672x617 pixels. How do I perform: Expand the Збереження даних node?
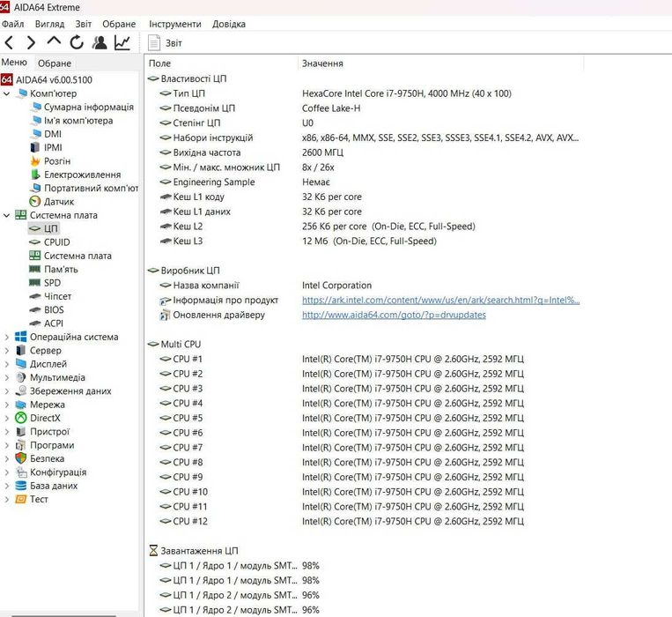coord(6,391)
